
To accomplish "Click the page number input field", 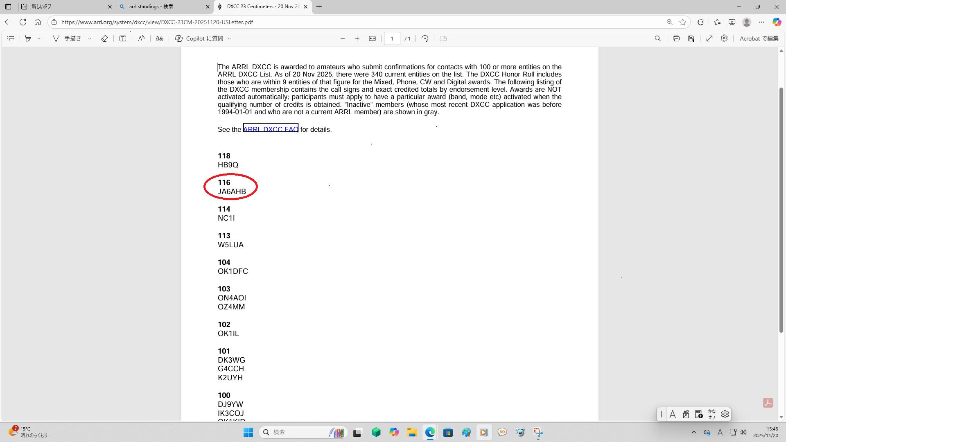I will (x=392, y=38).
